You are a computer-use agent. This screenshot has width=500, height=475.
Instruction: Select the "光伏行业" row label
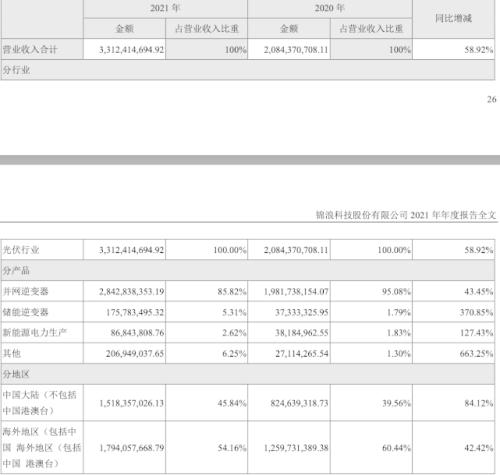(21, 250)
